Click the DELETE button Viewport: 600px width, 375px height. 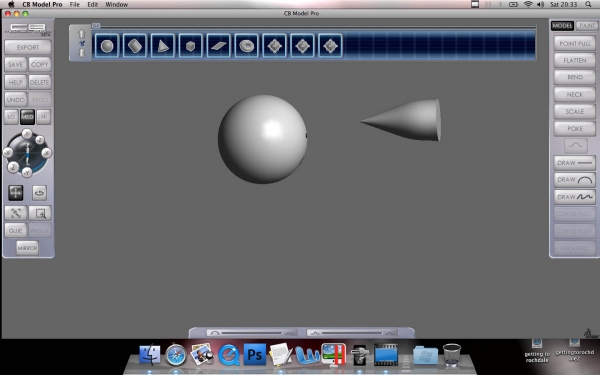(40, 82)
